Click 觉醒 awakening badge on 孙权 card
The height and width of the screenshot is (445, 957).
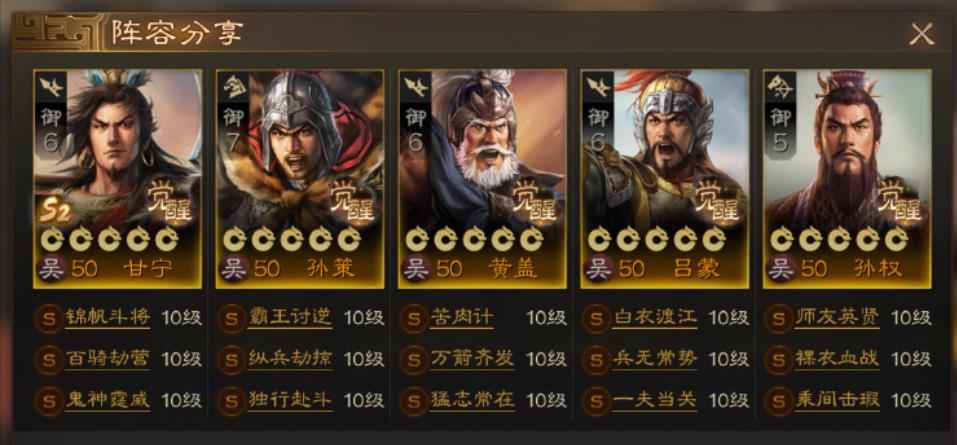(x=900, y=200)
